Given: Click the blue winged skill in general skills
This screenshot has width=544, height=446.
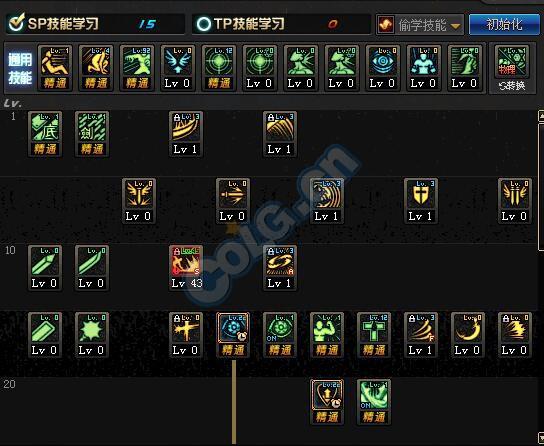Looking at the screenshot, I should [x=178, y=68].
